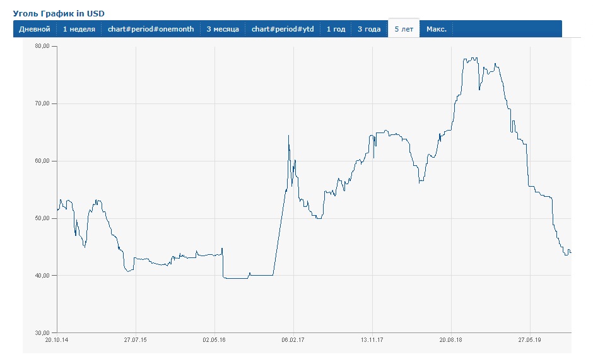The height and width of the screenshot is (364, 593).
Task: Click the 80,00 y-axis label
Action: pyautogui.click(x=43, y=47)
